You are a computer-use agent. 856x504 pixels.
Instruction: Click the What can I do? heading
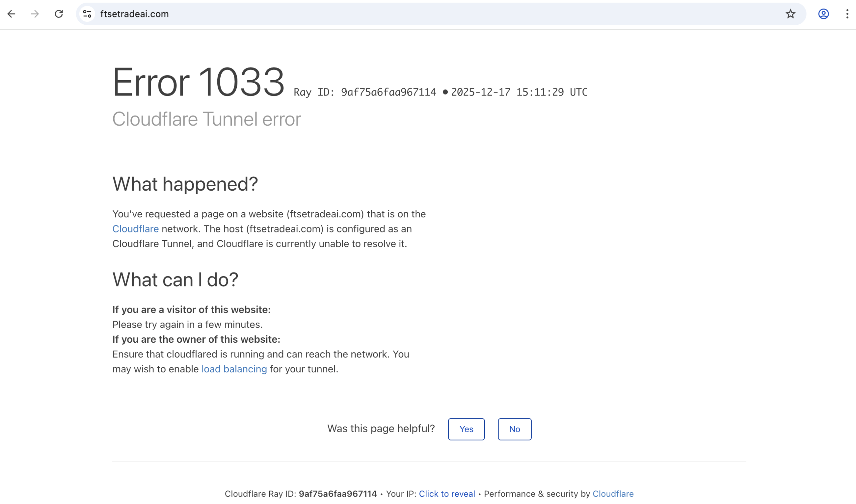(175, 280)
